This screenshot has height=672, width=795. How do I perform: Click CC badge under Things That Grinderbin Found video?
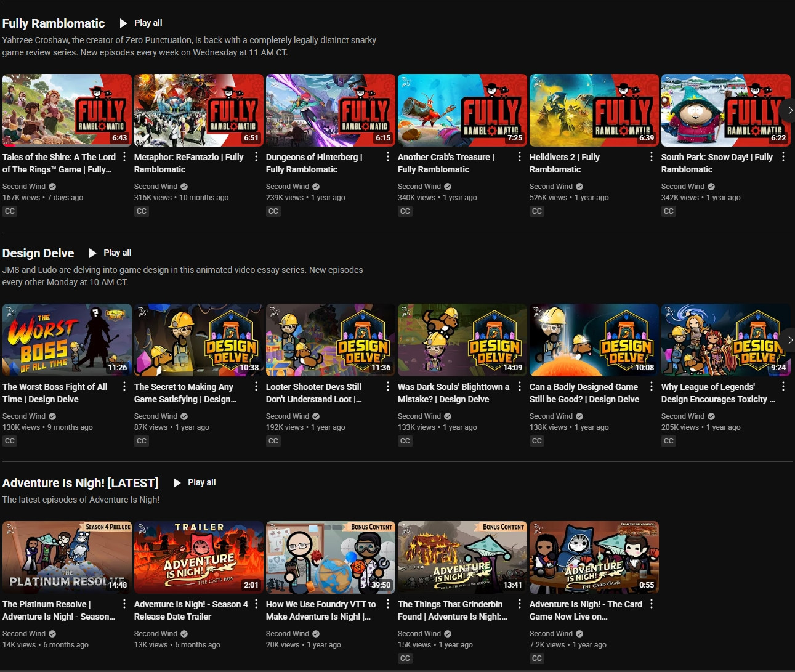point(405,658)
